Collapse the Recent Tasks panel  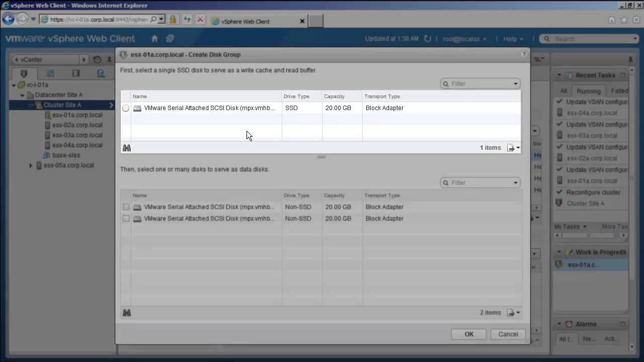(558, 75)
